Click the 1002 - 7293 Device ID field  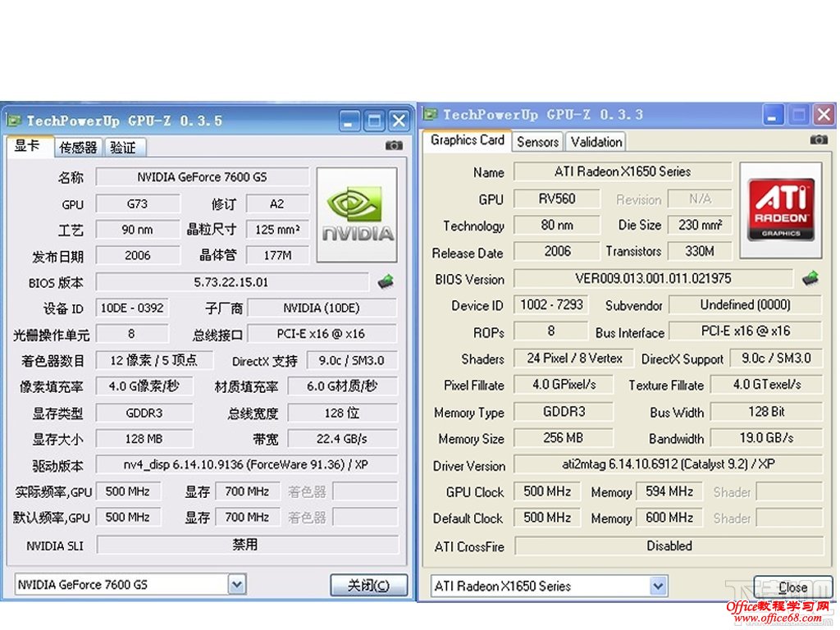551,304
